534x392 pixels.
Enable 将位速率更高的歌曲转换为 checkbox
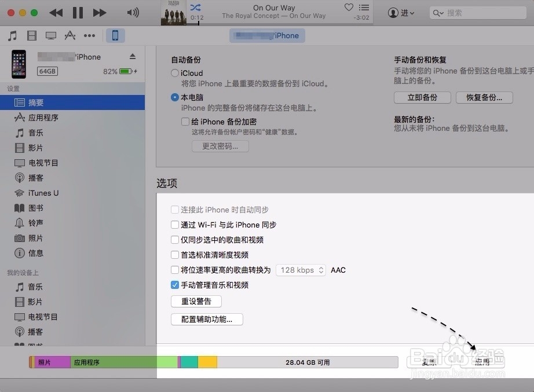175,270
